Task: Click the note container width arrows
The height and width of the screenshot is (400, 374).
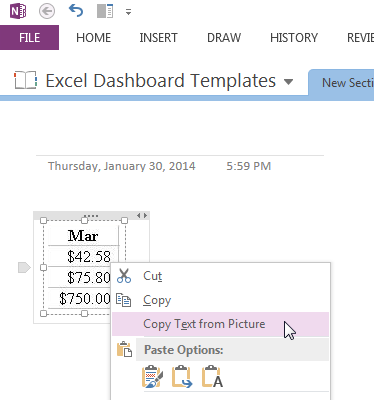Action: pos(142,216)
